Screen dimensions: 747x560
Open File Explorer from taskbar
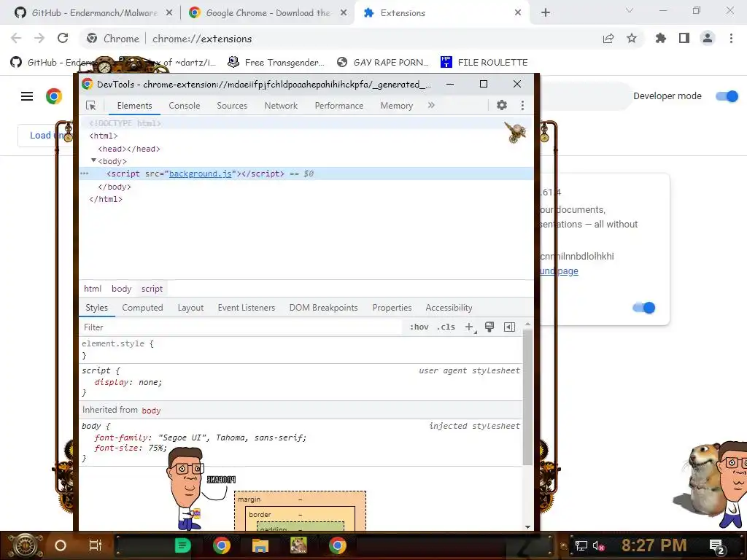coord(260,545)
